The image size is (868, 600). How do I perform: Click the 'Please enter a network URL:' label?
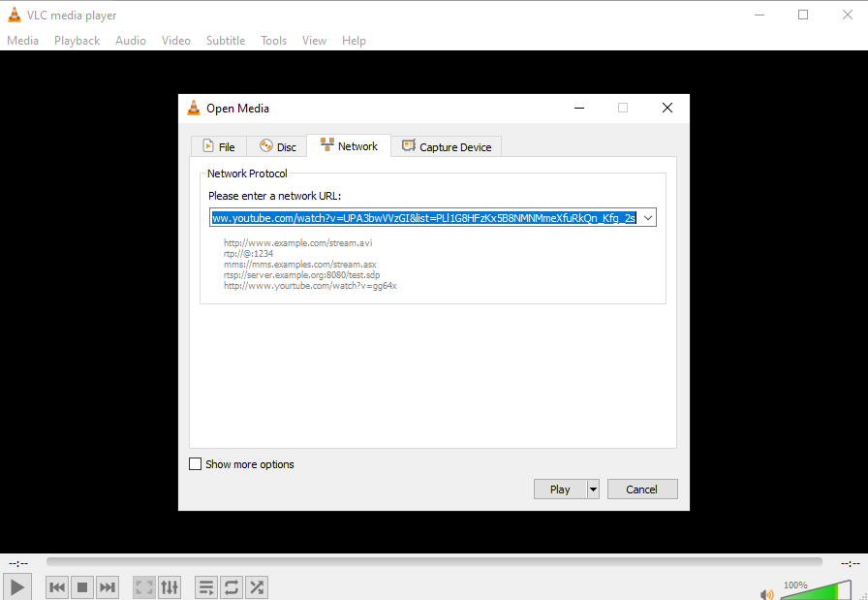(274, 196)
